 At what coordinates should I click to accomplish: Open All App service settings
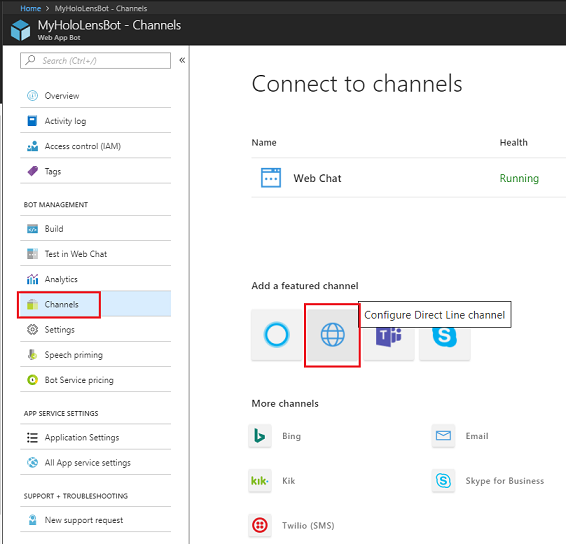95,462
